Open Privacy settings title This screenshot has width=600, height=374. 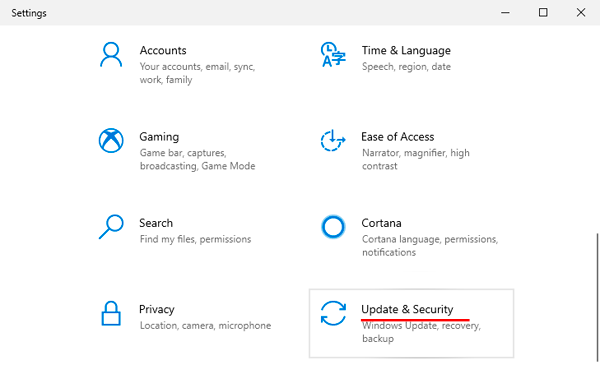point(157,309)
